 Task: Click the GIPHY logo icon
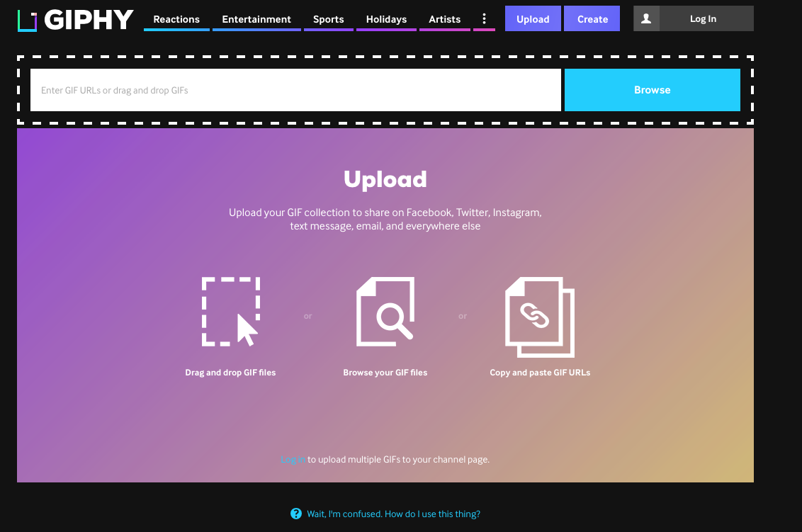(x=27, y=20)
